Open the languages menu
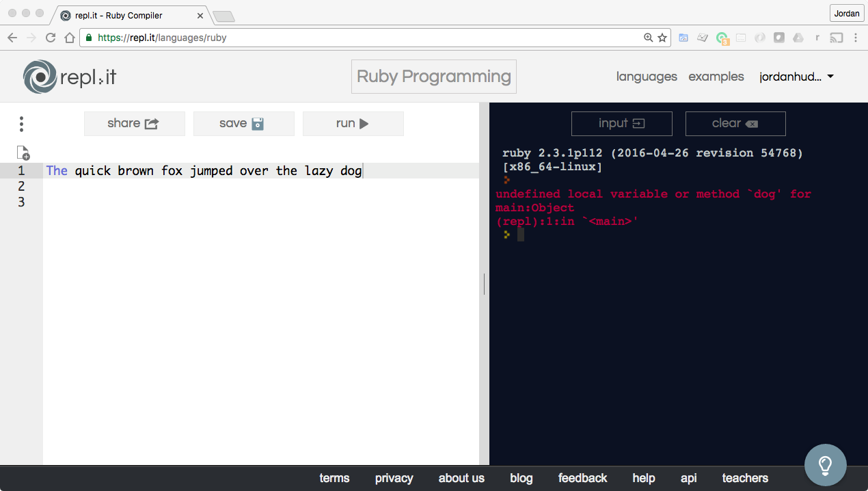Image resolution: width=868 pixels, height=491 pixels. click(647, 77)
